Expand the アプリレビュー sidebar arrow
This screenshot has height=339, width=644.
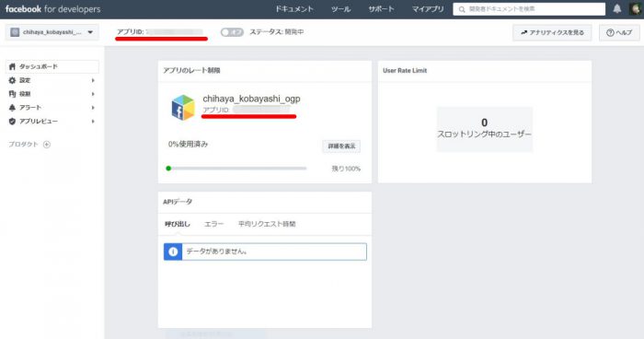pyautogui.click(x=93, y=122)
